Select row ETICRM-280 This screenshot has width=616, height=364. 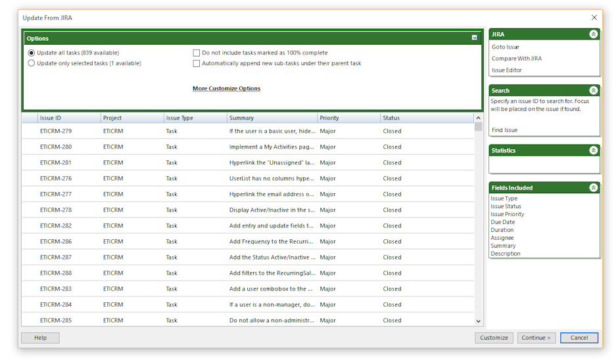tap(248, 147)
